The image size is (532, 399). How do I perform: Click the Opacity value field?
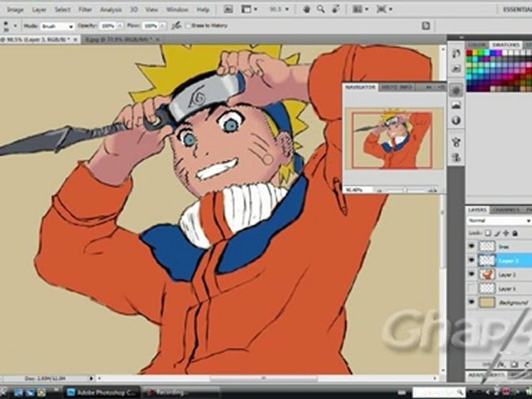click(108, 26)
